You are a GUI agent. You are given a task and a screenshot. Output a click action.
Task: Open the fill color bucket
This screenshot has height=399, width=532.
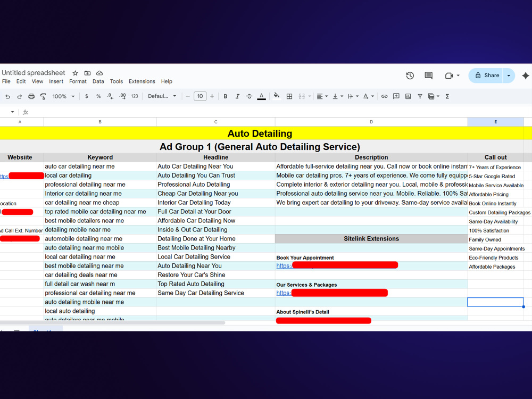[x=277, y=96]
